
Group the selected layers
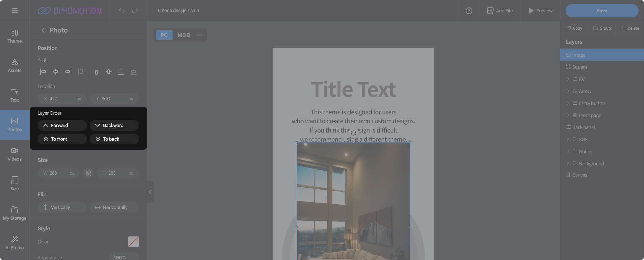pyautogui.click(x=602, y=28)
